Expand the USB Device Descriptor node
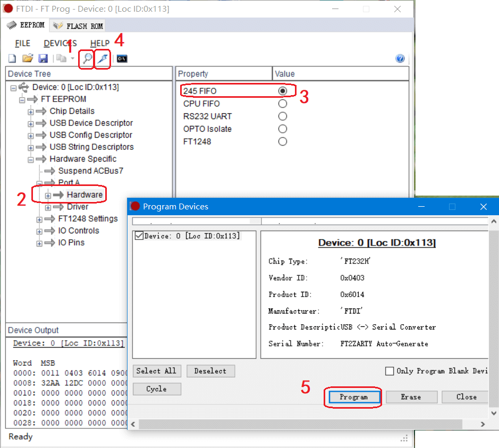This screenshot has height=448, width=499. tap(30, 124)
